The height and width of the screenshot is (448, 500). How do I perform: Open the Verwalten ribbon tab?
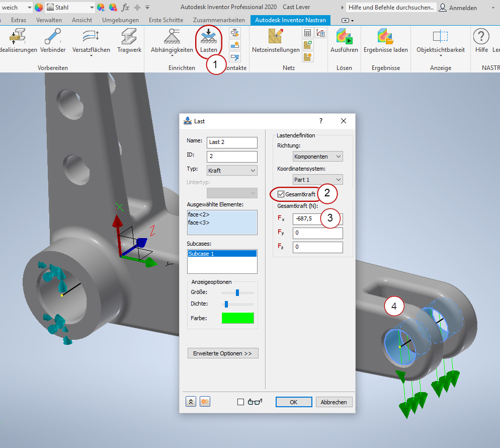coord(49,20)
